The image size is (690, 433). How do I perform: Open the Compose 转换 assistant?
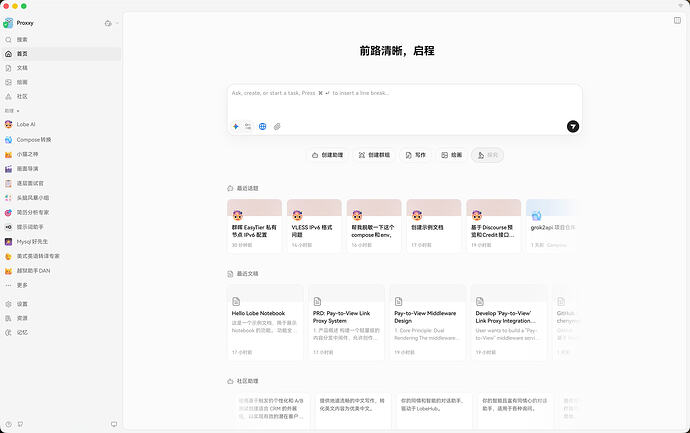(x=61, y=139)
